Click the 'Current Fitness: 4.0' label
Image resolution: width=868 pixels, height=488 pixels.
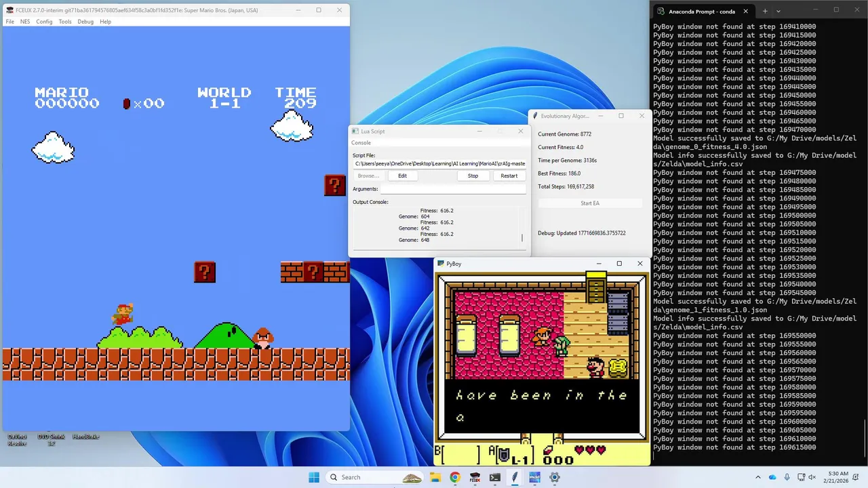tap(560, 147)
